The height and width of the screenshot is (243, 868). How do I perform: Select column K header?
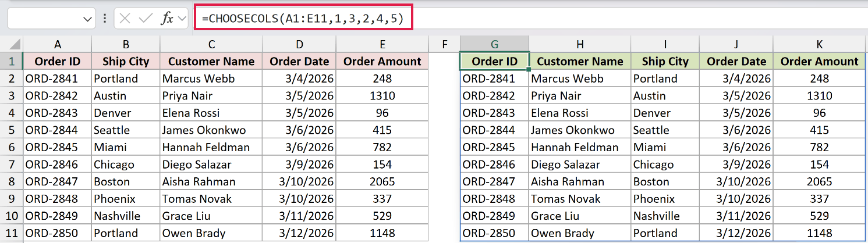click(820, 44)
